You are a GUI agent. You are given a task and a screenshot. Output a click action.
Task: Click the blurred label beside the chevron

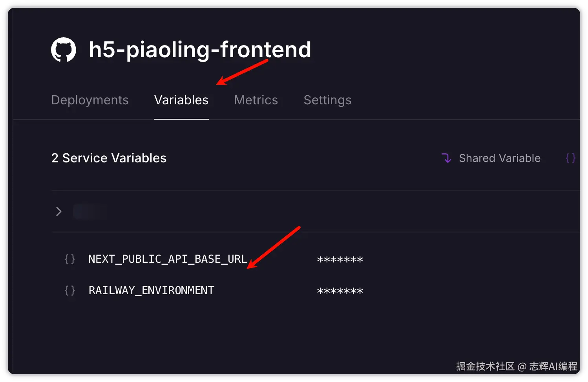coord(89,211)
